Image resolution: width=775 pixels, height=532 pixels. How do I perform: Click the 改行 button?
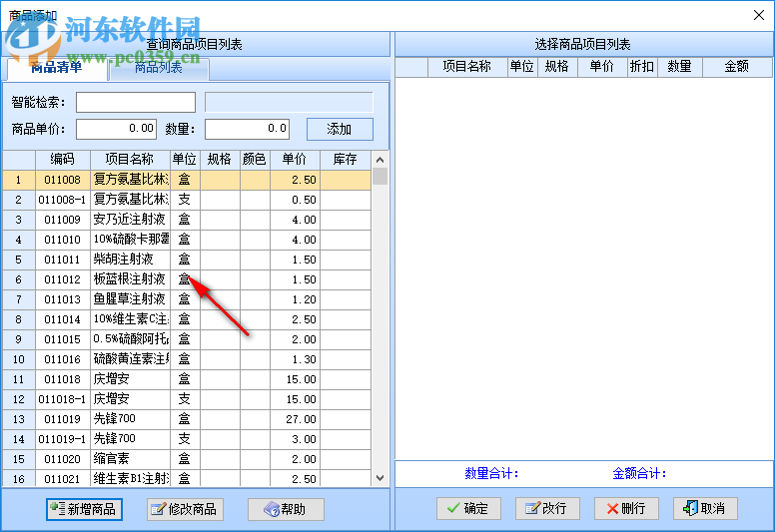(547, 508)
